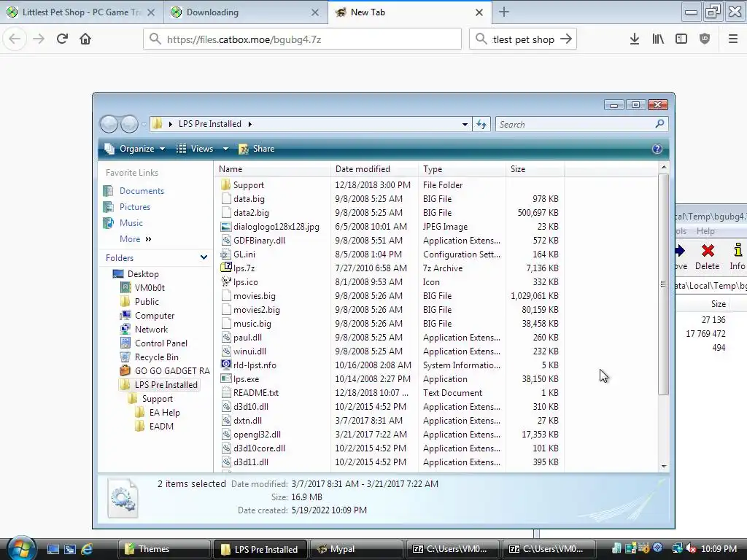Select VM0b0t in folder tree
Image resolution: width=747 pixels, height=560 pixels.
coord(149,287)
